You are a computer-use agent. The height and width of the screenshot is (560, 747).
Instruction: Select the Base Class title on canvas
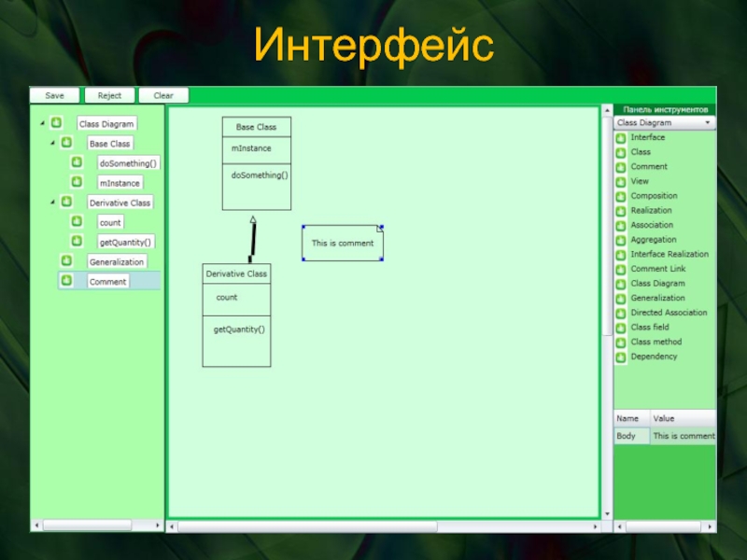pos(256,127)
